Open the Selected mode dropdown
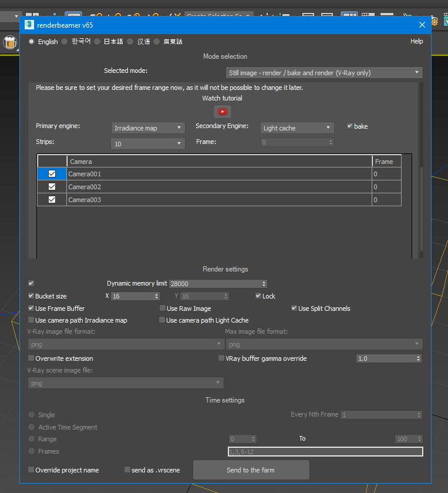 324,73
